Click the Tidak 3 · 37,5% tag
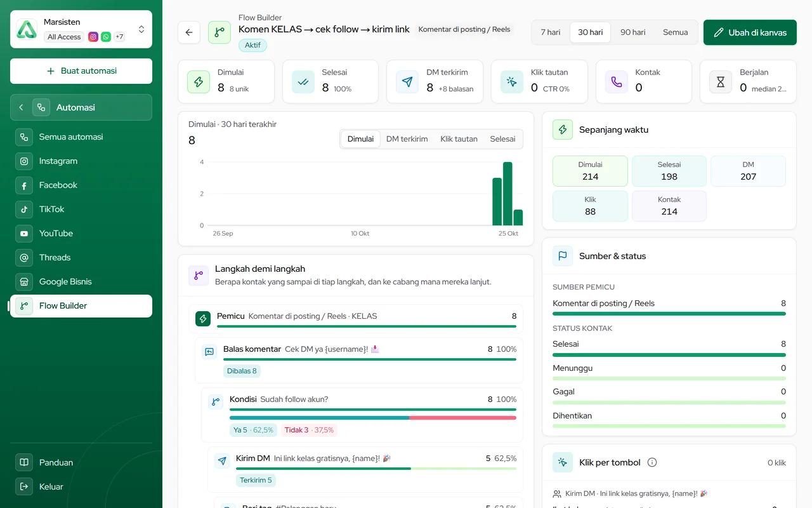This screenshot has height=508, width=812. [x=309, y=430]
